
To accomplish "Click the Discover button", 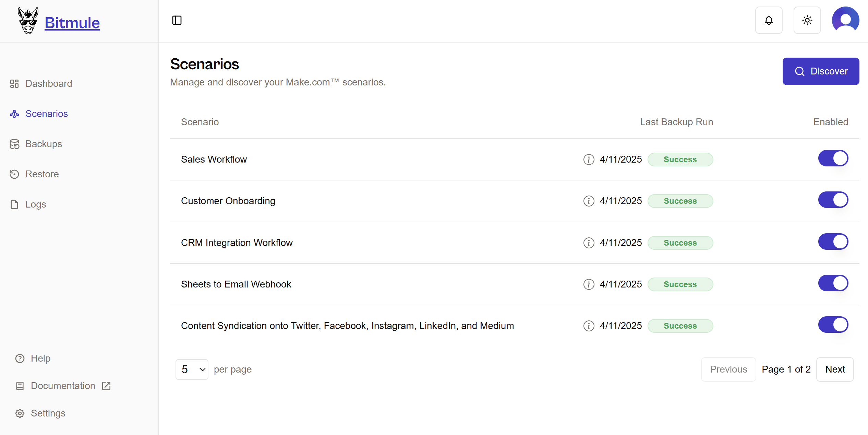I will tap(821, 71).
